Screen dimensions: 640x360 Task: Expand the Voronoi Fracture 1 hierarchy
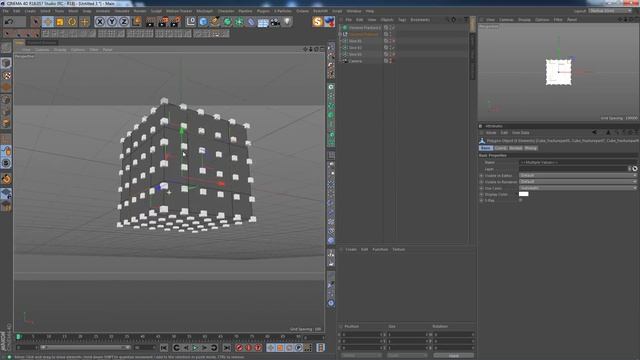[x=340, y=28]
